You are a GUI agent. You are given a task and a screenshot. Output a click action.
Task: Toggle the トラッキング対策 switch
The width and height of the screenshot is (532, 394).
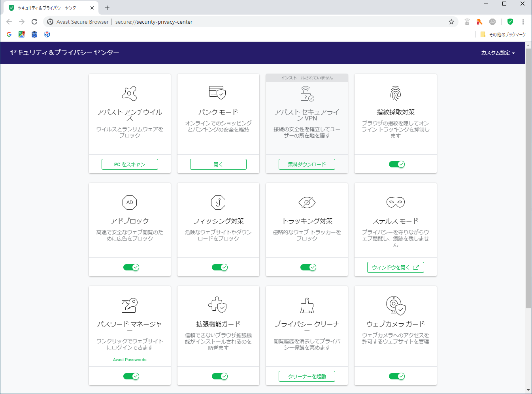308,267
